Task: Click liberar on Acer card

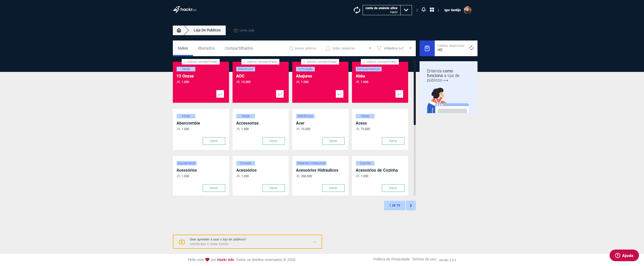Action: [x=333, y=141]
